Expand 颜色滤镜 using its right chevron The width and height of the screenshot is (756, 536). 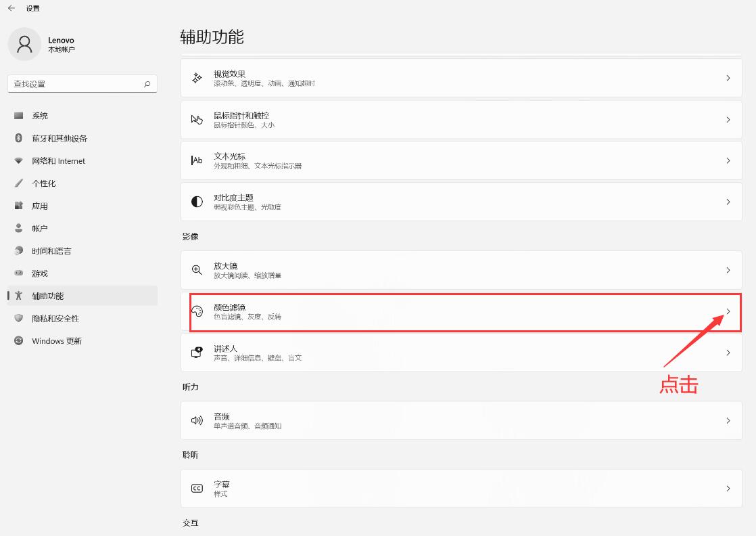(x=728, y=311)
